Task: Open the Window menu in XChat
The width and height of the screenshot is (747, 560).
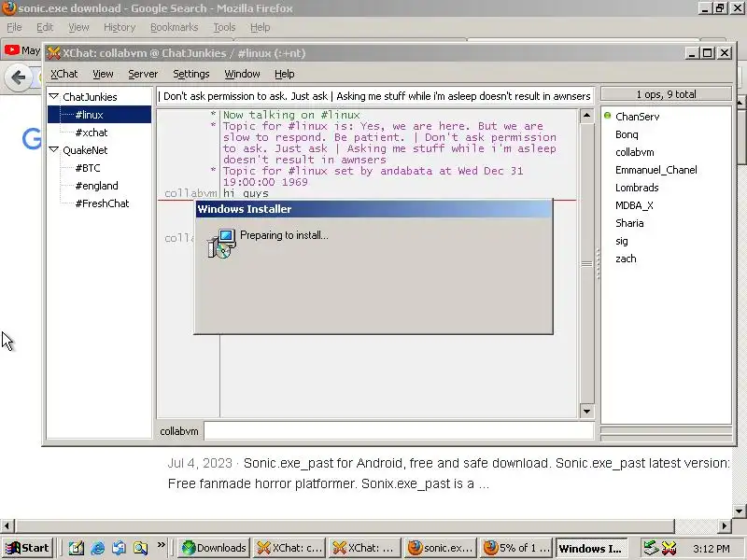Action: point(242,74)
